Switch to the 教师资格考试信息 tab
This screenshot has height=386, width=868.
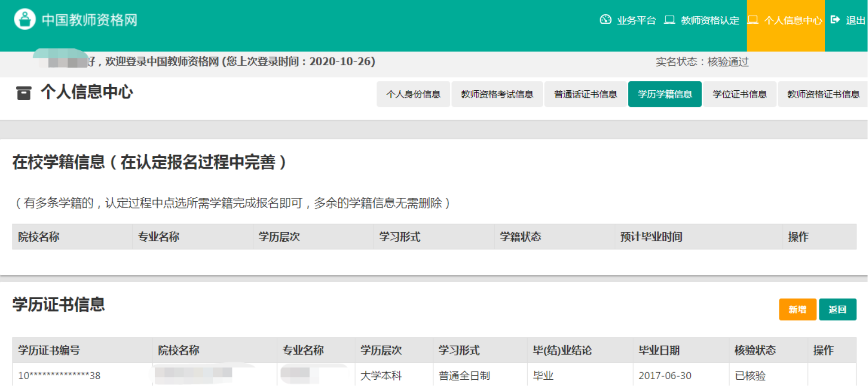pyautogui.click(x=497, y=94)
